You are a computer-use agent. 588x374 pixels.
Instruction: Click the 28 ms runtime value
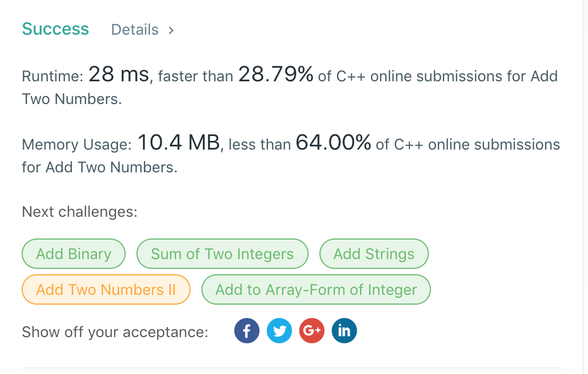coord(119,74)
